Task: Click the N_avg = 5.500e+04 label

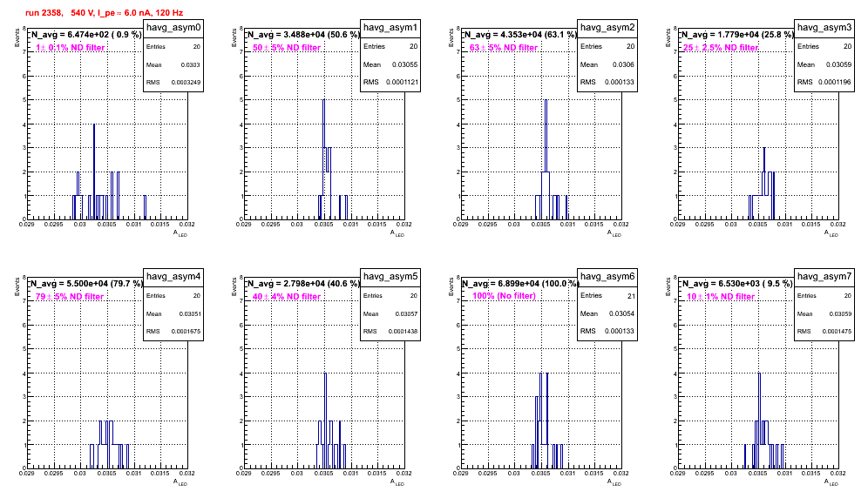Action: click(x=86, y=283)
